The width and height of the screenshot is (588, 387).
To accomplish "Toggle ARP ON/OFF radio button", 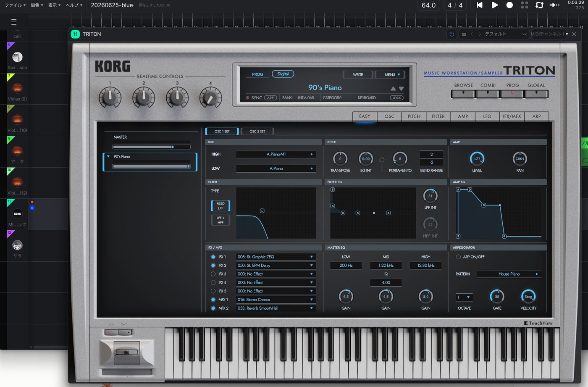I will point(458,257).
